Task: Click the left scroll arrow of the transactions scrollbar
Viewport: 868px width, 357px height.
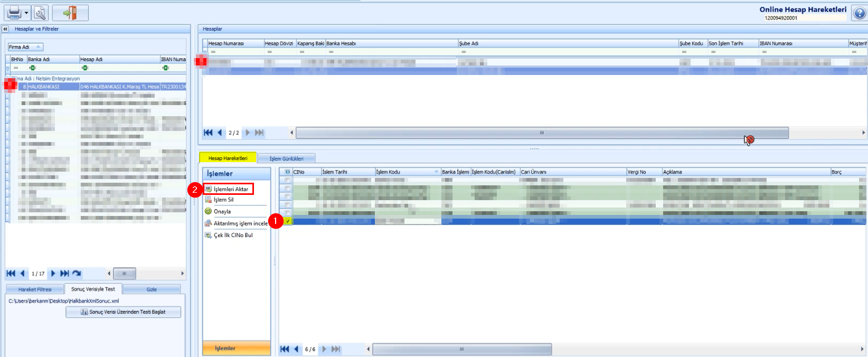Action: pyautogui.click(x=368, y=349)
